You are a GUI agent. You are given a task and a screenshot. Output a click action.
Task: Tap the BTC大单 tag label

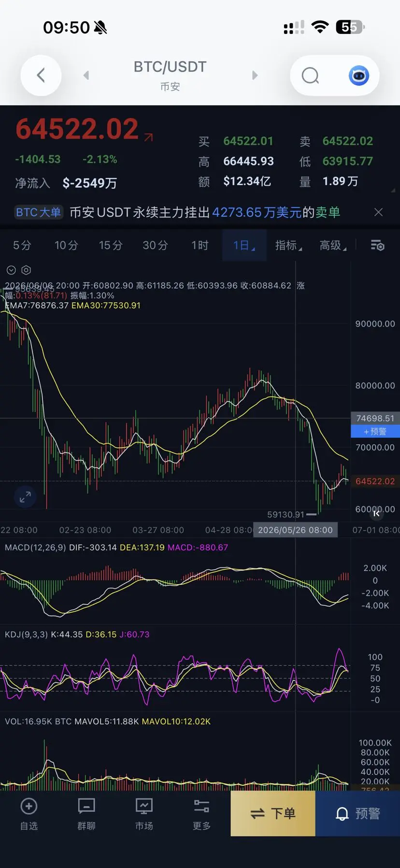click(x=38, y=212)
